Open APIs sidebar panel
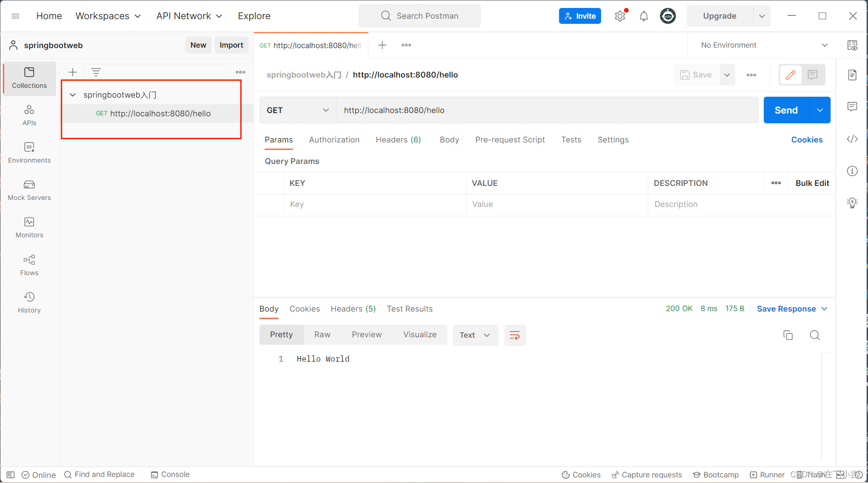This screenshot has height=483, width=868. (29, 115)
